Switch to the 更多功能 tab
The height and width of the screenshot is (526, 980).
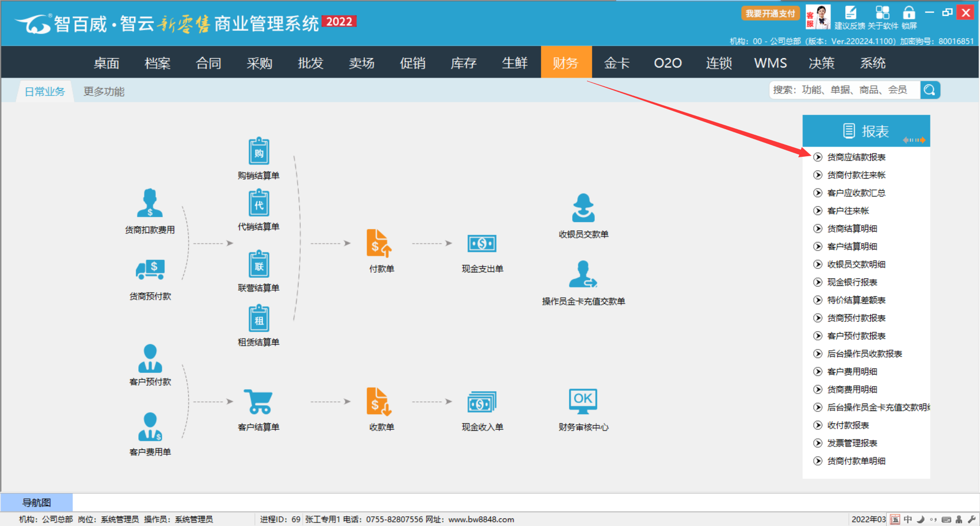pos(104,91)
